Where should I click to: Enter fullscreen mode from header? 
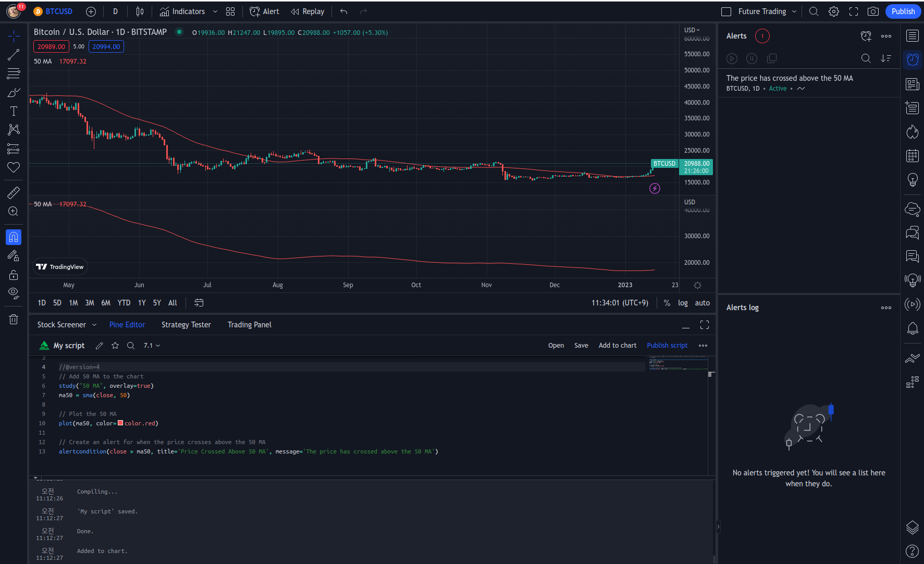click(x=854, y=11)
